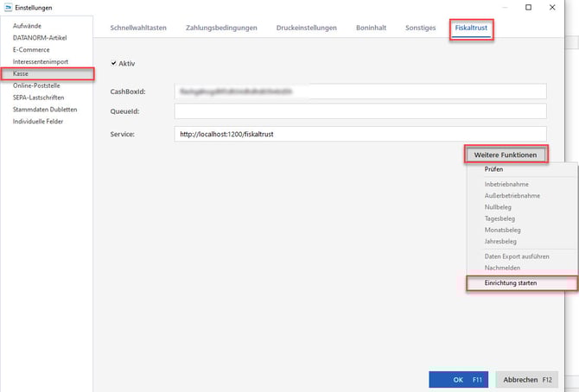The width and height of the screenshot is (579, 392).
Task: Go to the Druckeinstellungen tab
Action: 307,28
